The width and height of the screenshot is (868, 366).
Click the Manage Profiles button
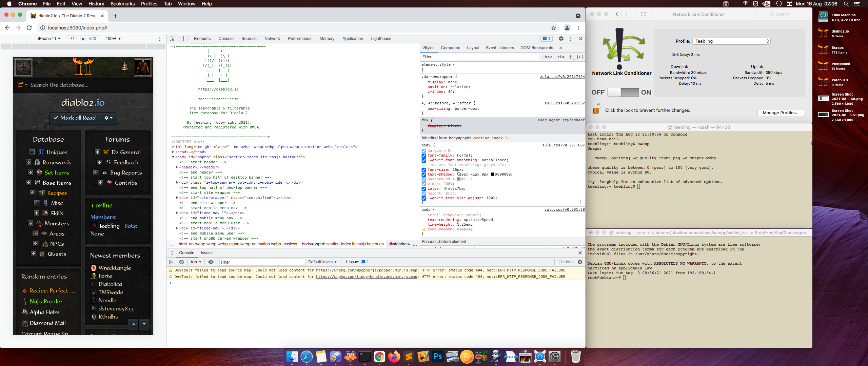click(781, 113)
